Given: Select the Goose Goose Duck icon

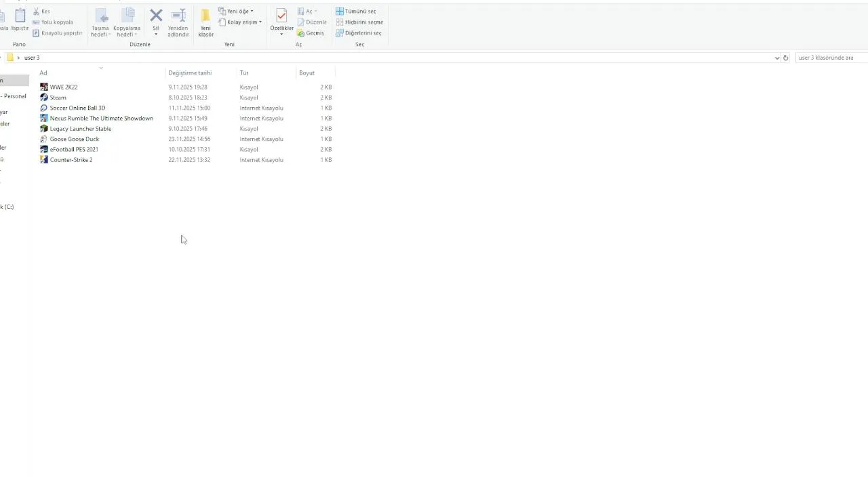Looking at the screenshot, I should pos(44,139).
